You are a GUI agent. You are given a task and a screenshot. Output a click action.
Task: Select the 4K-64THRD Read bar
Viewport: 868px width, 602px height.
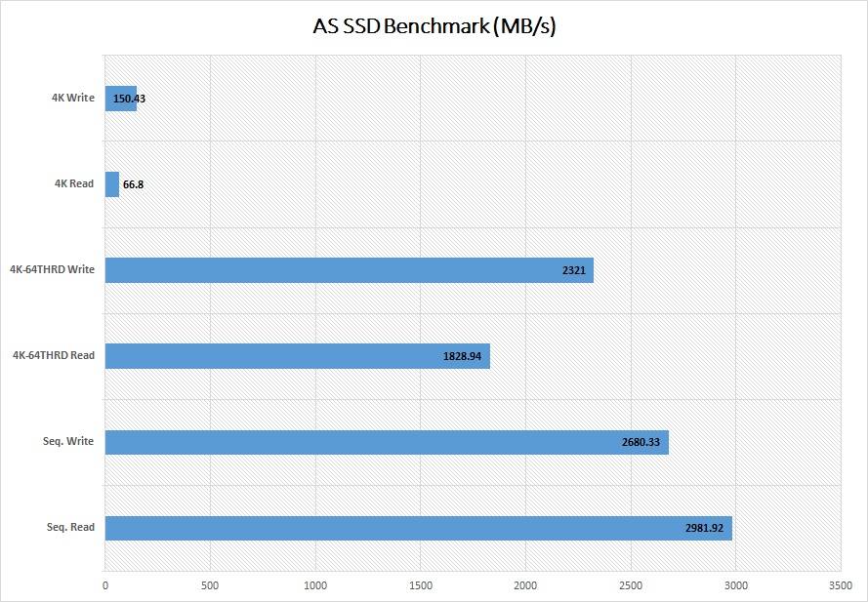[297, 356]
